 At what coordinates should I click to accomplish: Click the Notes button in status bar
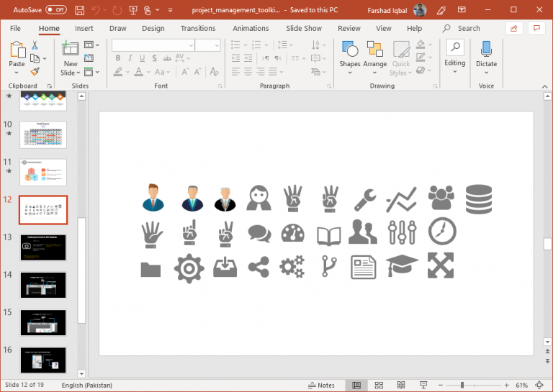point(321,386)
